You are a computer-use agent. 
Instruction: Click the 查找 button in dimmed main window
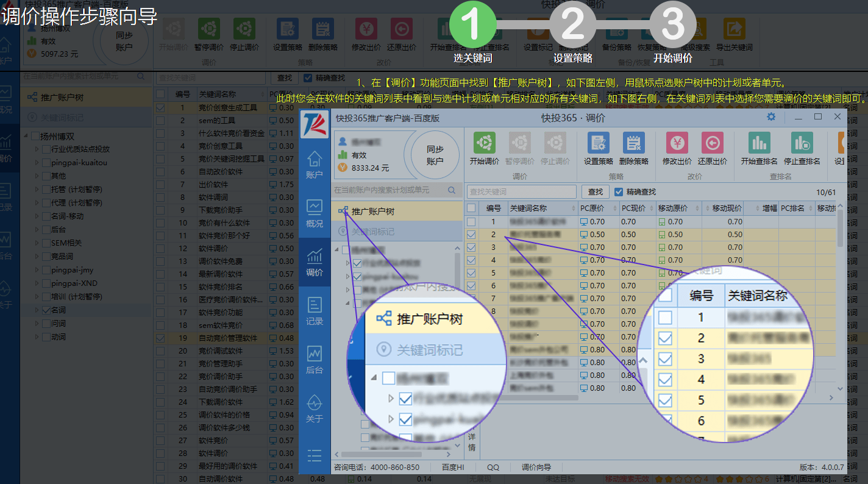point(285,78)
